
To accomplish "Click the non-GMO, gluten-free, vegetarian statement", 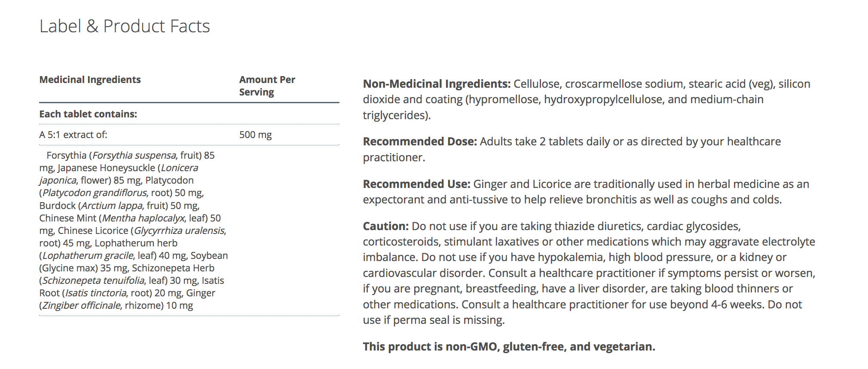I will click(x=509, y=347).
